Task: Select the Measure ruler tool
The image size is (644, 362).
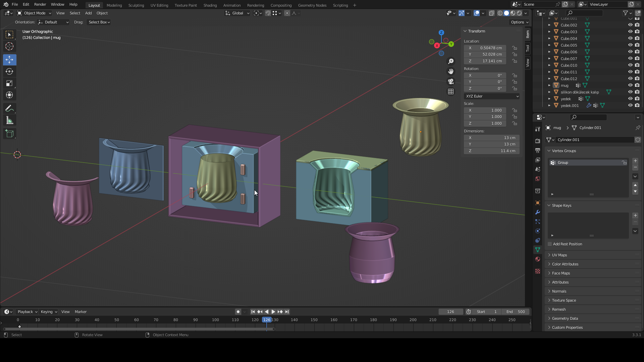Action: click(x=9, y=120)
